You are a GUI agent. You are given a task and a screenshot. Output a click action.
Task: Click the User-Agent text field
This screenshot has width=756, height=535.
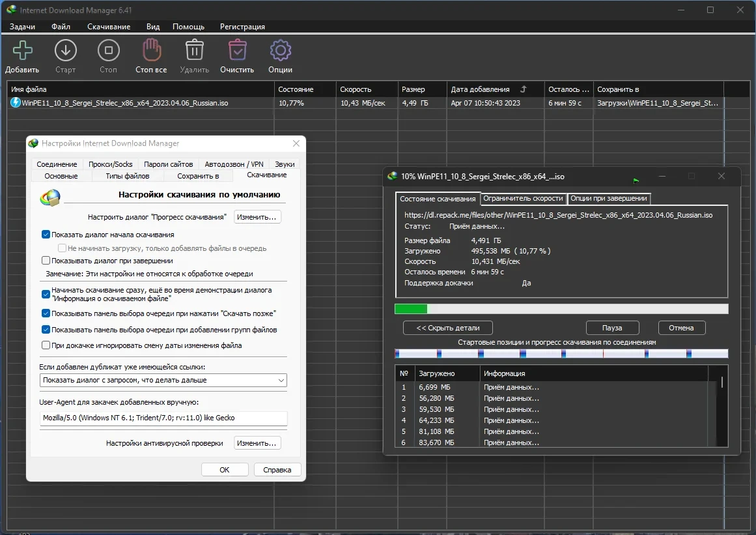[x=163, y=418]
